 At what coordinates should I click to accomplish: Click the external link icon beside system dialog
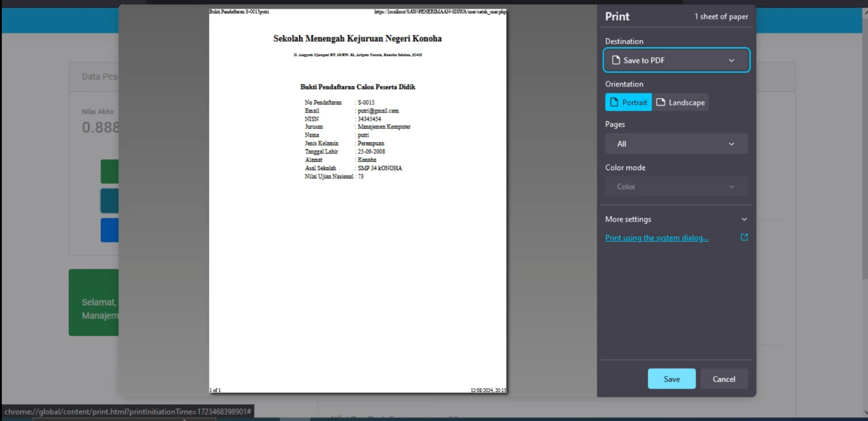[x=744, y=237]
